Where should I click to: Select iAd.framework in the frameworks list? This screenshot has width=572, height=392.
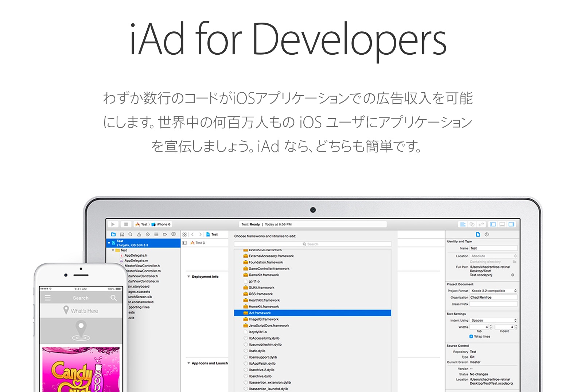pyautogui.click(x=312, y=313)
